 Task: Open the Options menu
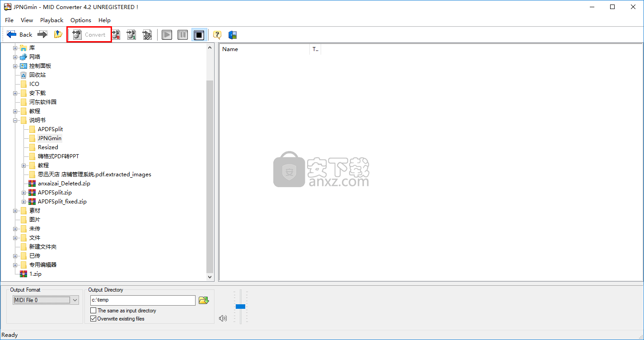point(81,20)
